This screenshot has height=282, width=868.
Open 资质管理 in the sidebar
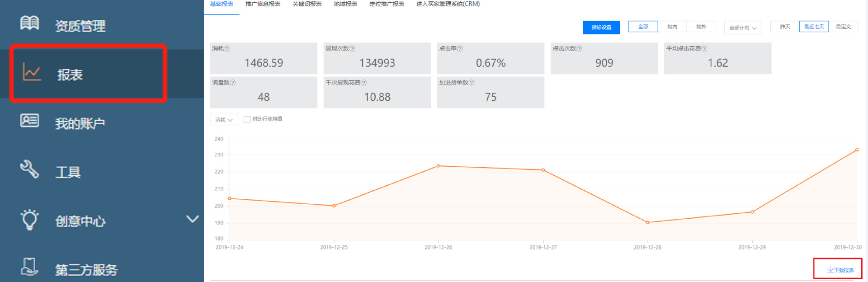click(x=80, y=26)
